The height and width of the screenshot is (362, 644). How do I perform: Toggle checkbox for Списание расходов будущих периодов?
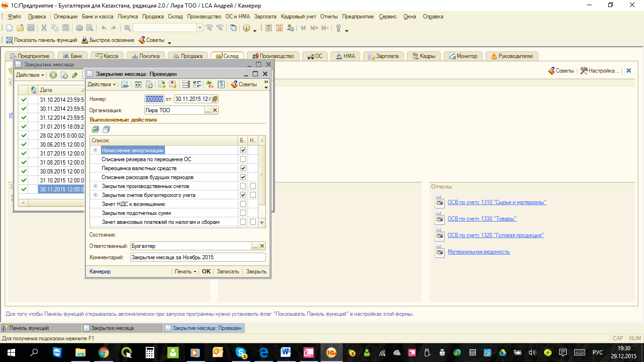click(243, 177)
